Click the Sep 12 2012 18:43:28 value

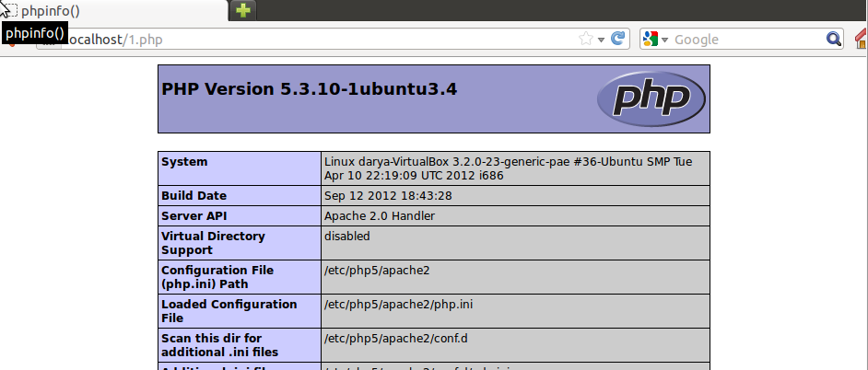[388, 196]
